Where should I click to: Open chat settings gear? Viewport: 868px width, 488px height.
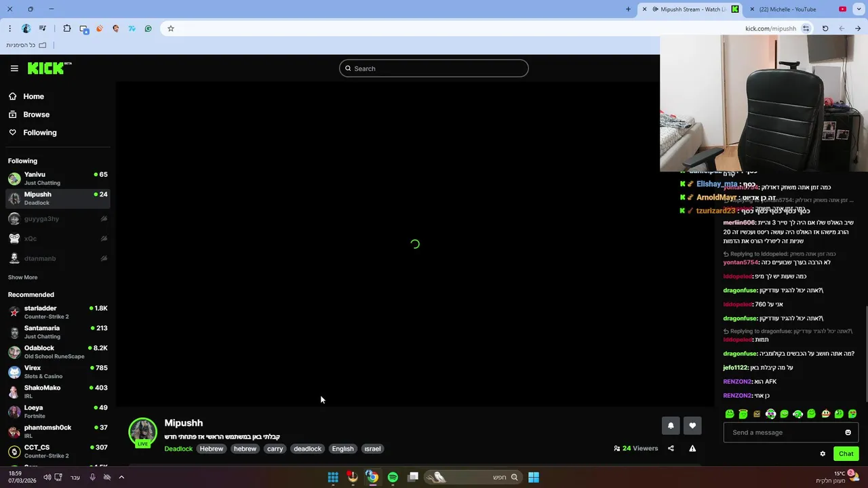823,454
